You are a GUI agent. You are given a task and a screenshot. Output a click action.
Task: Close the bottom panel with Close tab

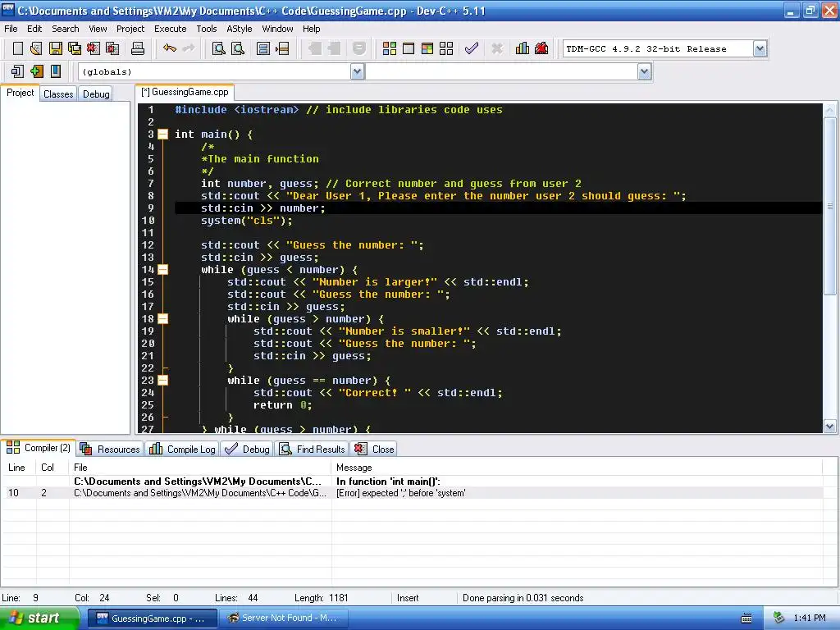(x=374, y=449)
